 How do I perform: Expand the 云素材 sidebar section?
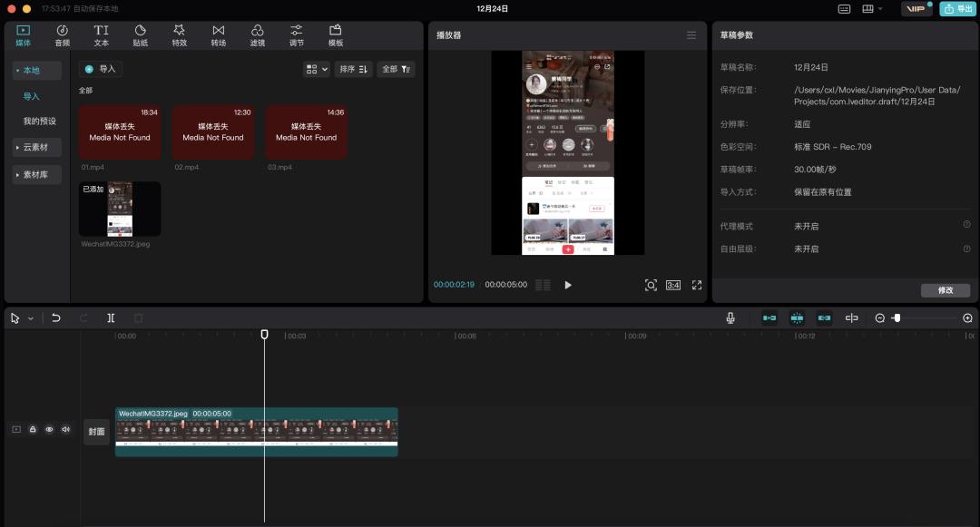coord(36,147)
